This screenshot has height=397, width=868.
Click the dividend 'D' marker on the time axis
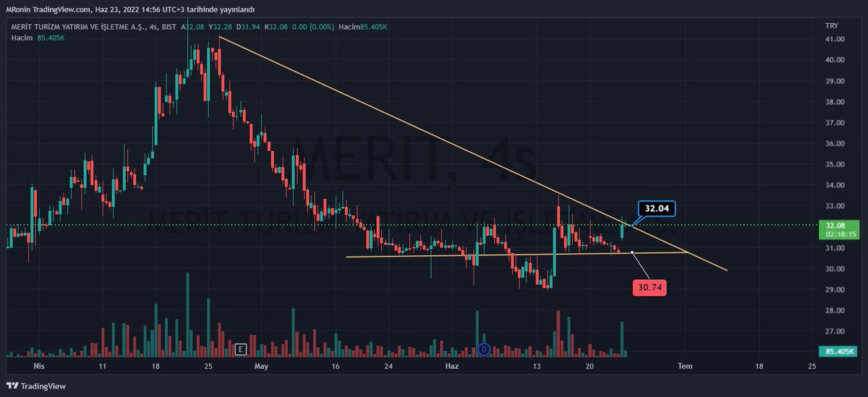coord(485,349)
